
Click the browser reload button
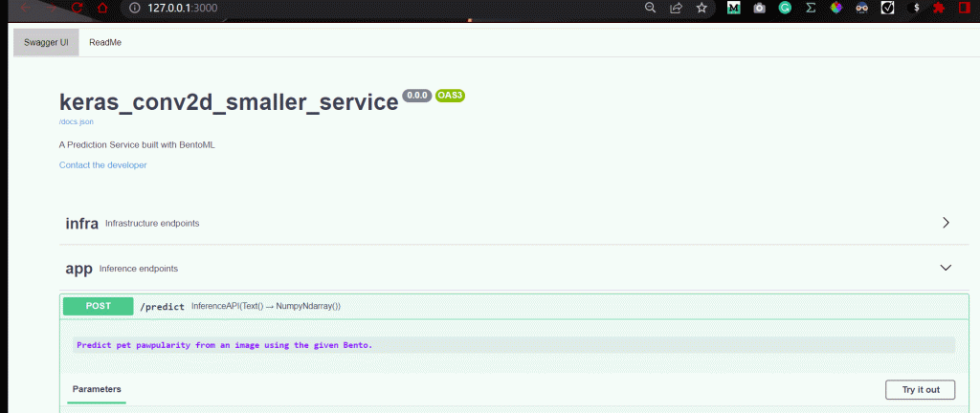pos(75,8)
